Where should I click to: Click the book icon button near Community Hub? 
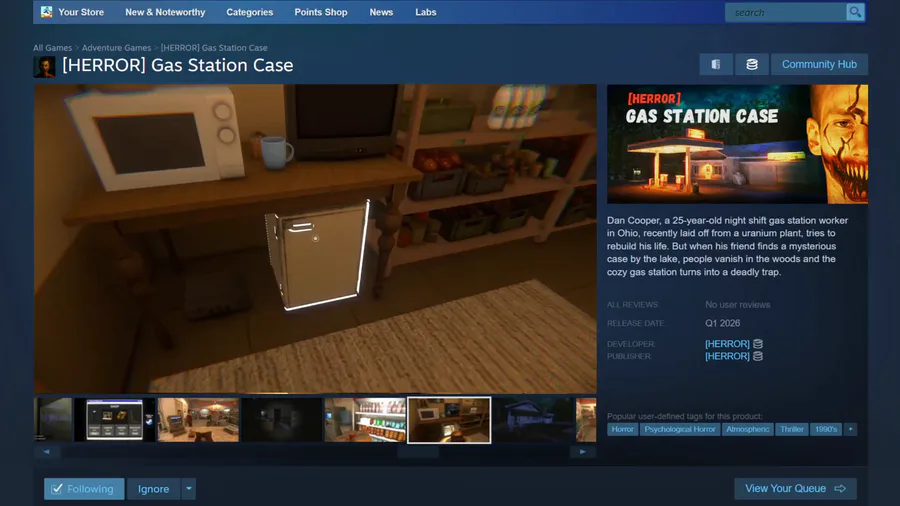pos(716,64)
